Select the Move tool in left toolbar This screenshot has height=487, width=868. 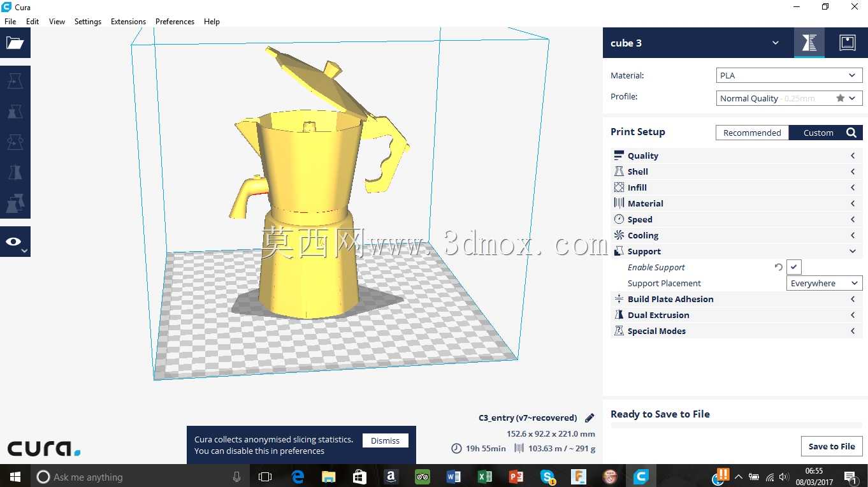tap(15, 81)
